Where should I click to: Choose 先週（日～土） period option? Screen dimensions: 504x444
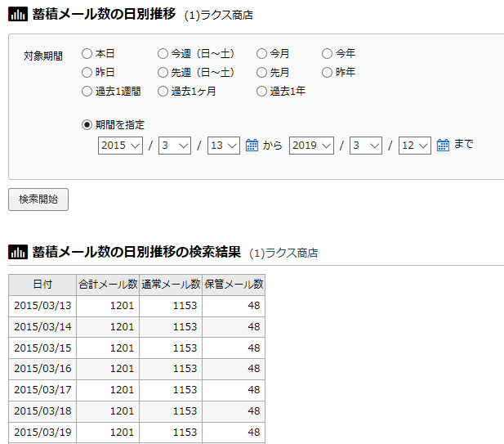click(163, 73)
